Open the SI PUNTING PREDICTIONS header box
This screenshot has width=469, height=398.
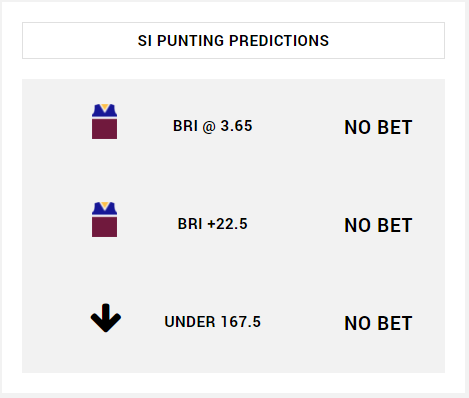coord(233,41)
